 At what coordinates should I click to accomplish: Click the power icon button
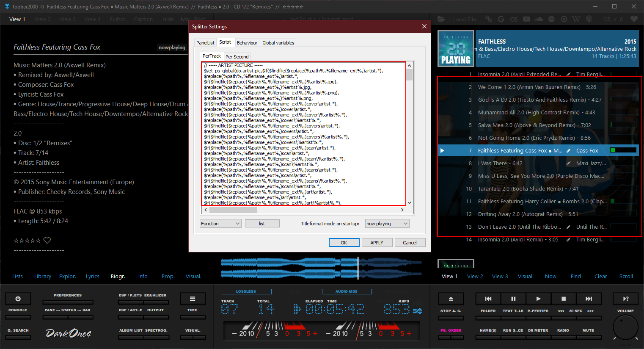pyautogui.click(x=18, y=299)
